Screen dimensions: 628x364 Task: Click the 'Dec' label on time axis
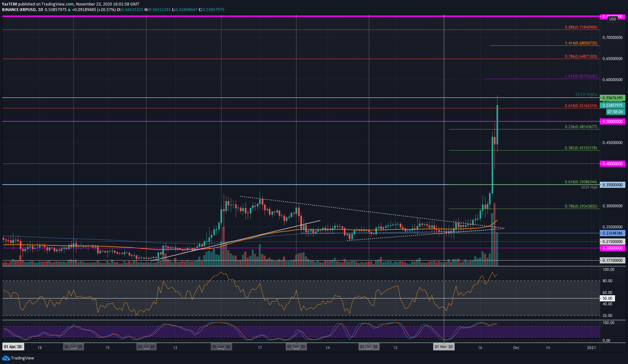click(516, 348)
